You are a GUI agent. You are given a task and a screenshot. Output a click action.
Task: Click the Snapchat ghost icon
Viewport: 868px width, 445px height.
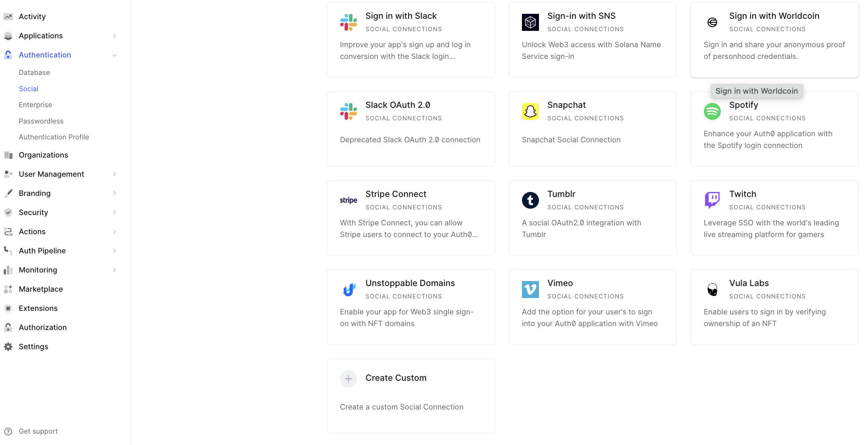pos(530,111)
